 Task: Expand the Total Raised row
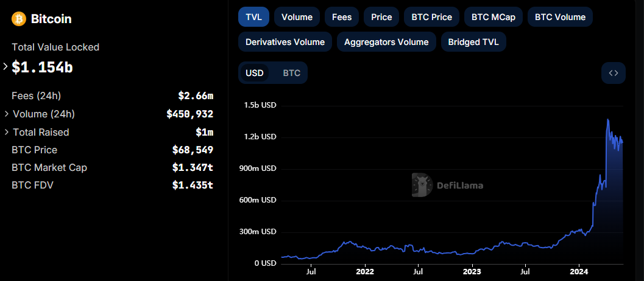pyautogui.click(x=7, y=132)
